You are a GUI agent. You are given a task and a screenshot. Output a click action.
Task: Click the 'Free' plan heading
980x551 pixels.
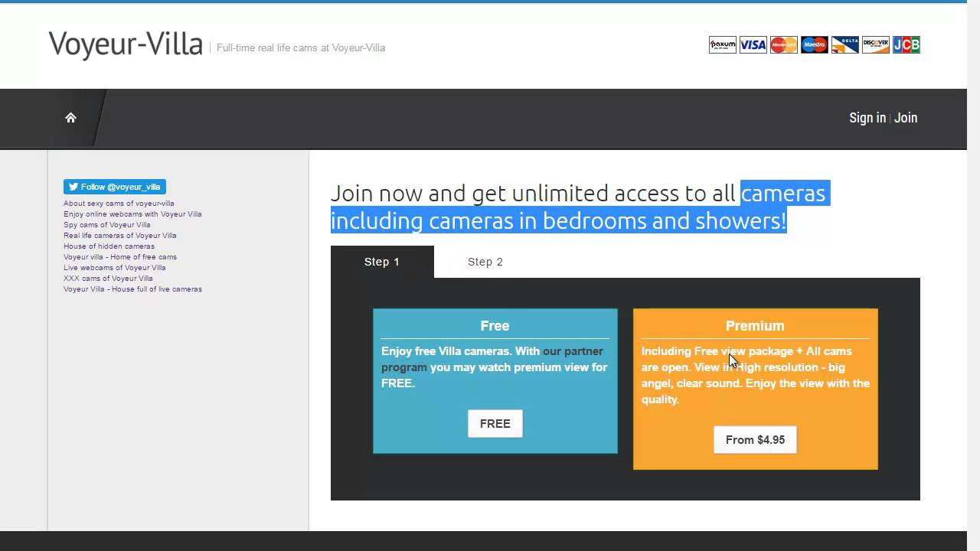coord(495,326)
